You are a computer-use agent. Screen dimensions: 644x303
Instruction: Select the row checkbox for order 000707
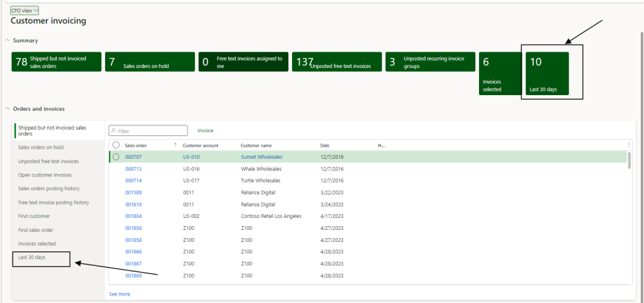[x=116, y=157]
